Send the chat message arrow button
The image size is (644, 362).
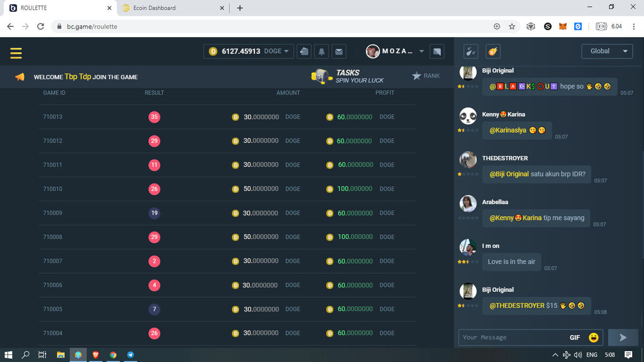(623, 337)
